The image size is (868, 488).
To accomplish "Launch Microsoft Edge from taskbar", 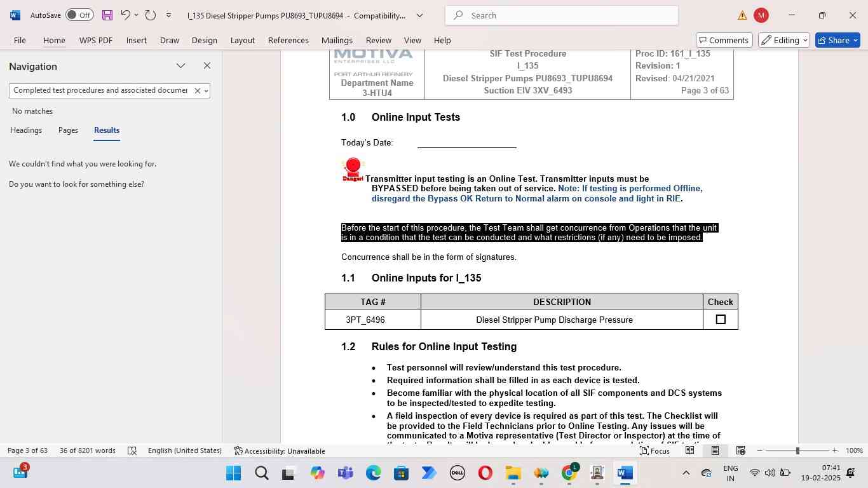I will coord(373,473).
